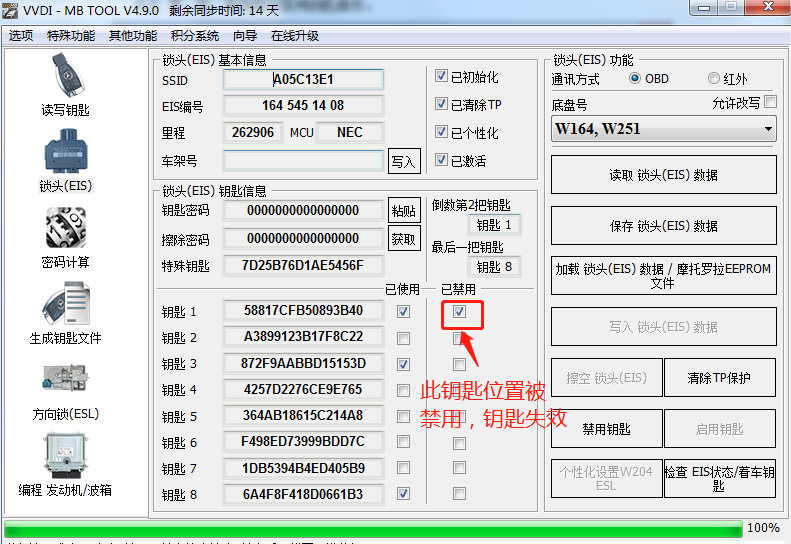Toggle 钥匙 1 已禁用 checkbox
791x544 pixels.
[x=459, y=312]
